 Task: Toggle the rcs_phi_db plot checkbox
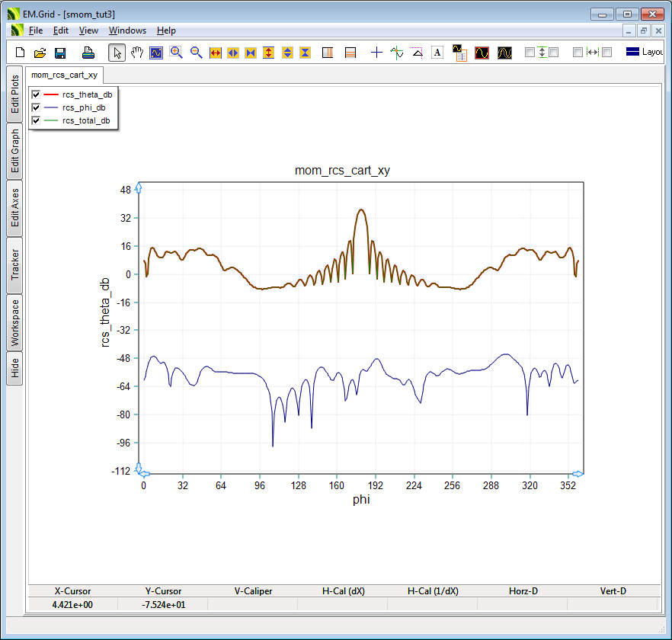pos(35,107)
